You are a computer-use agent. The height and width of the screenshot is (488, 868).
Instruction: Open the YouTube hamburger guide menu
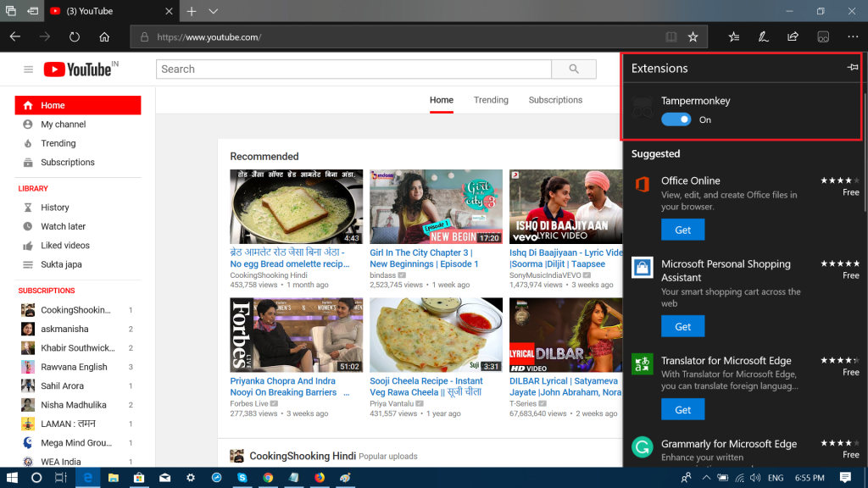click(x=28, y=69)
